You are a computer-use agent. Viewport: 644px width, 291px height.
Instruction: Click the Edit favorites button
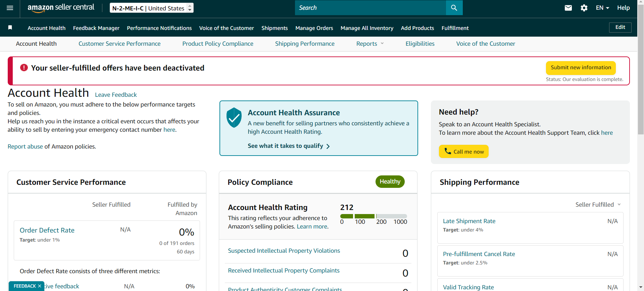click(620, 27)
